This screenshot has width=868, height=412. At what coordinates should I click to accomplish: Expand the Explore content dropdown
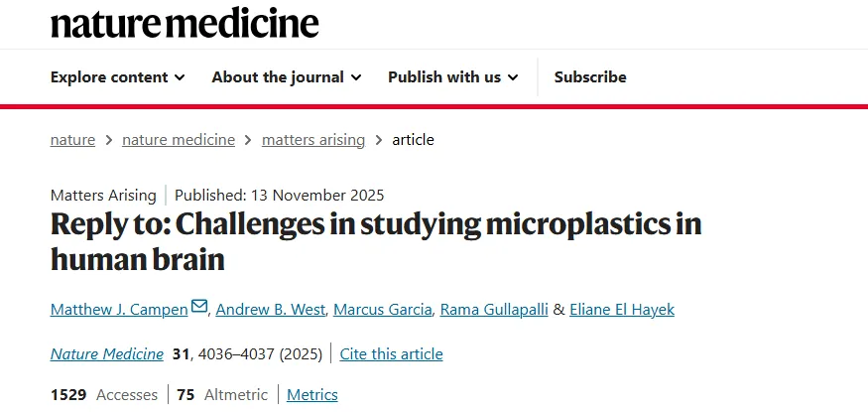(117, 76)
